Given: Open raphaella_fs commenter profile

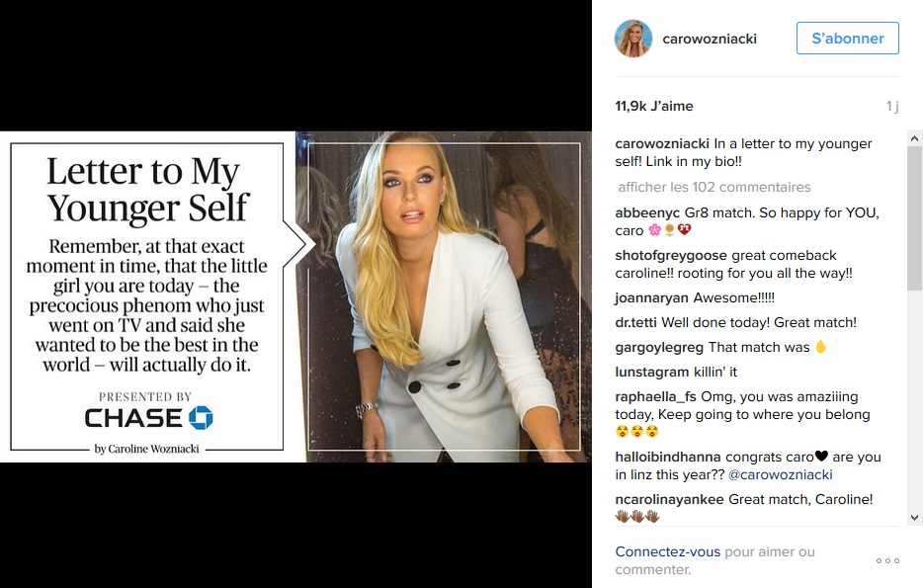Looking at the screenshot, I should (656, 396).
